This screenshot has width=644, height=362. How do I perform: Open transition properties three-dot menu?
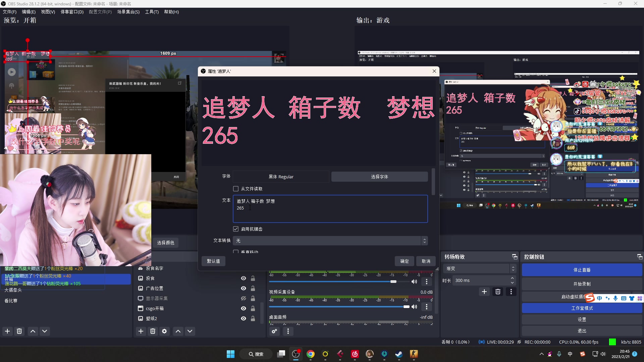click(x=511, y=292)
